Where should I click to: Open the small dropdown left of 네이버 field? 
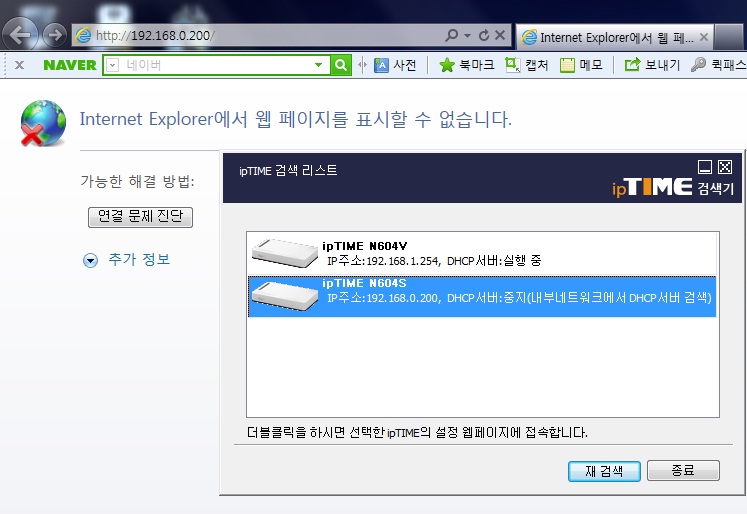(x=112, y=65)
